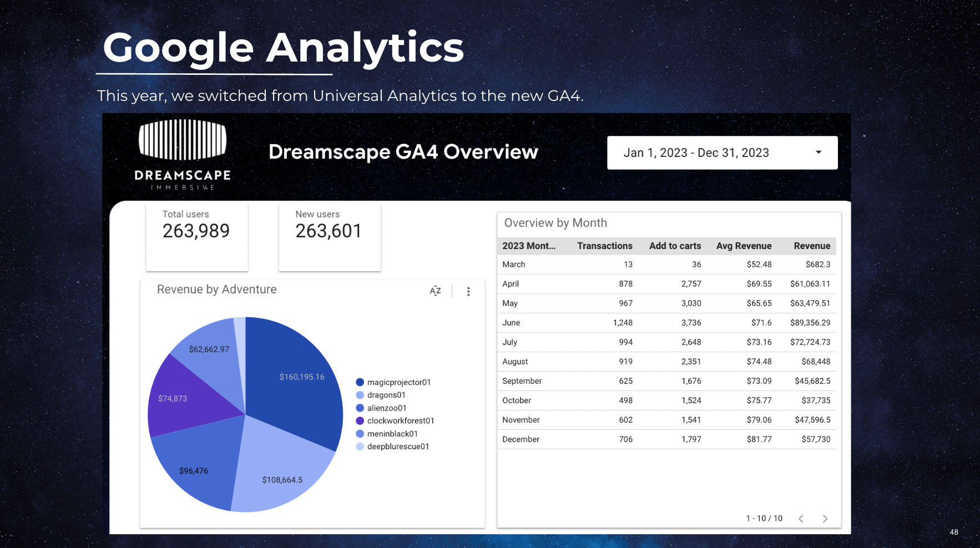980x548 pixels.
Task: Sort table by Transactions column header
Action: 605,246
